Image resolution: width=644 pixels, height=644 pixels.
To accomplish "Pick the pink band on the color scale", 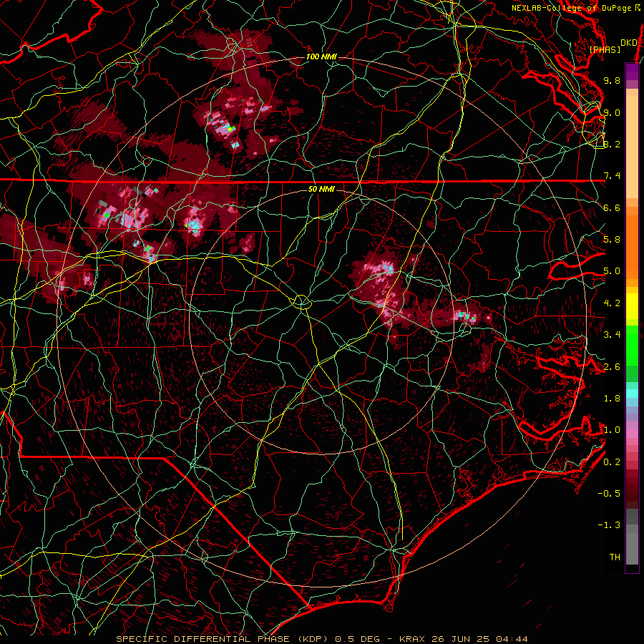I will point(632,434).
